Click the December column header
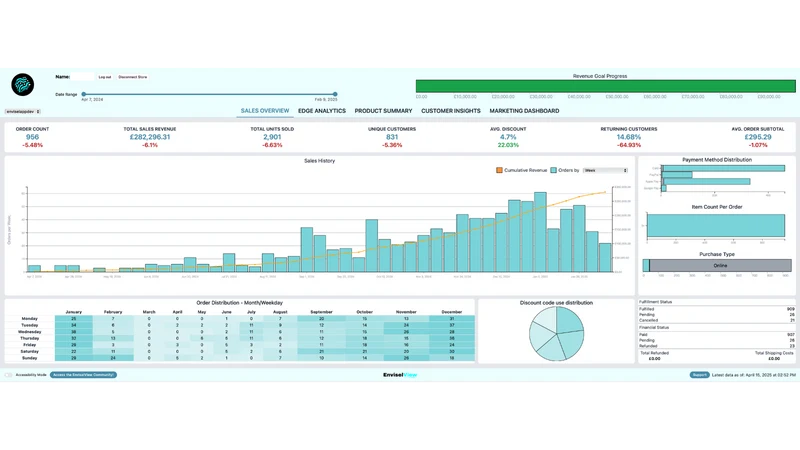800x450 pixels. tap(452, 312)
